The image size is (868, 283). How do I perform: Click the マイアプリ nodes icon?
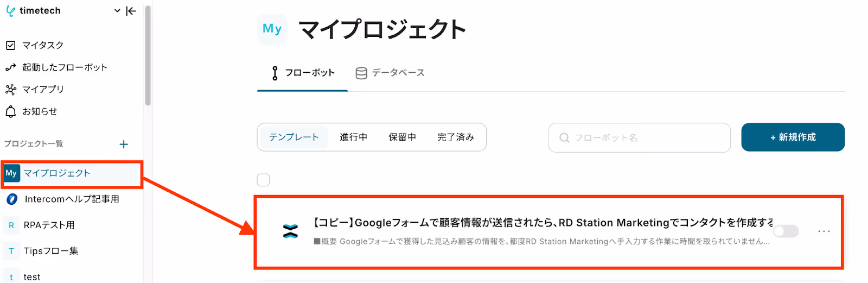(11, 89)
